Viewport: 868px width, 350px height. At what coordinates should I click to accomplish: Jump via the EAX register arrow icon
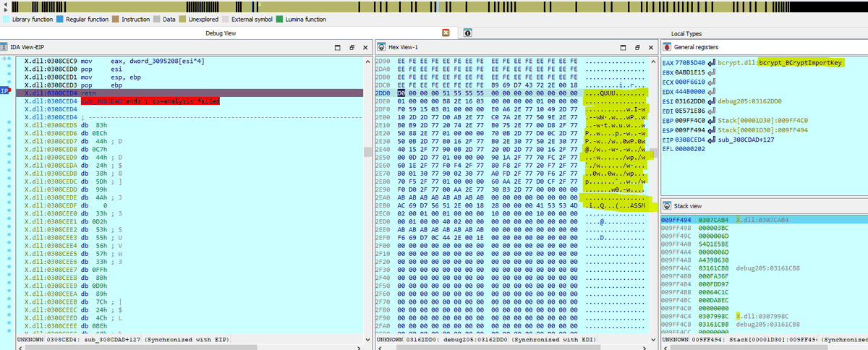pyautogui.click(x=712, y=63)
